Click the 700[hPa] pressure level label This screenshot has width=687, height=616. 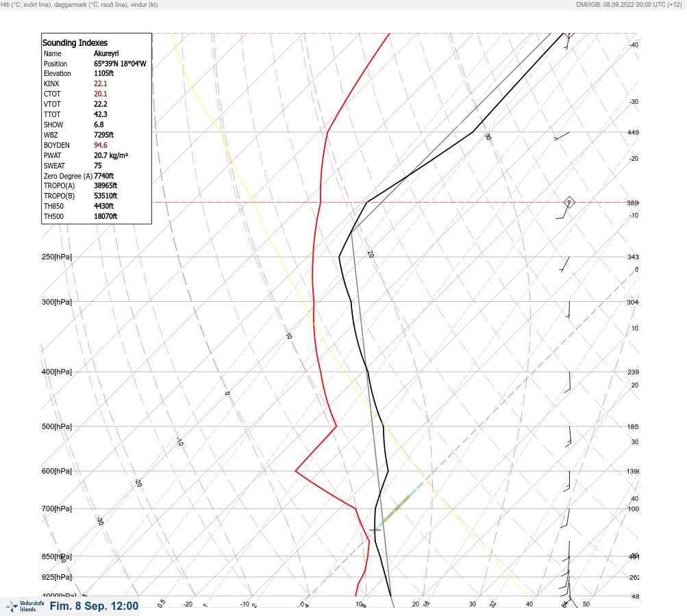click(57, 509)
